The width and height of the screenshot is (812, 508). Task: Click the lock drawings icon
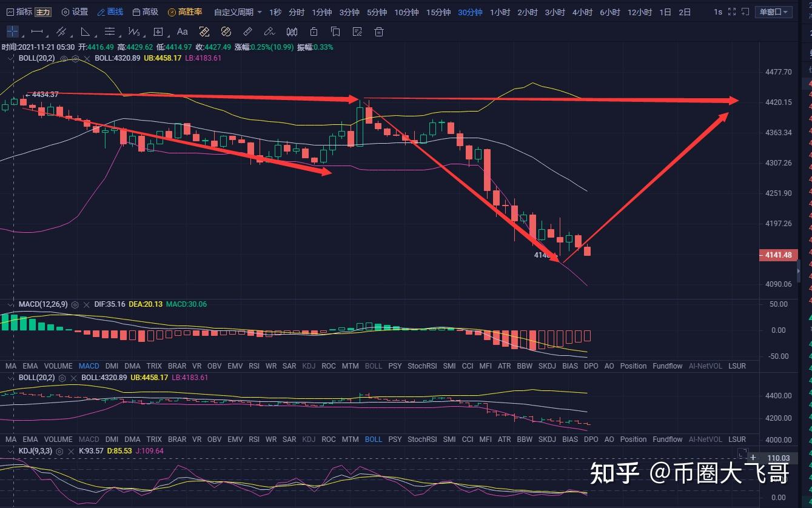tap(314, 32)
